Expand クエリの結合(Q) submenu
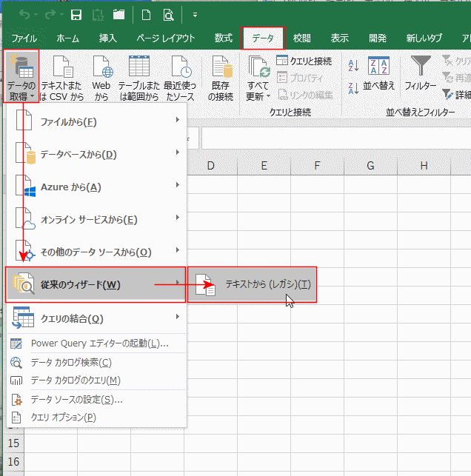 point(96,319)
